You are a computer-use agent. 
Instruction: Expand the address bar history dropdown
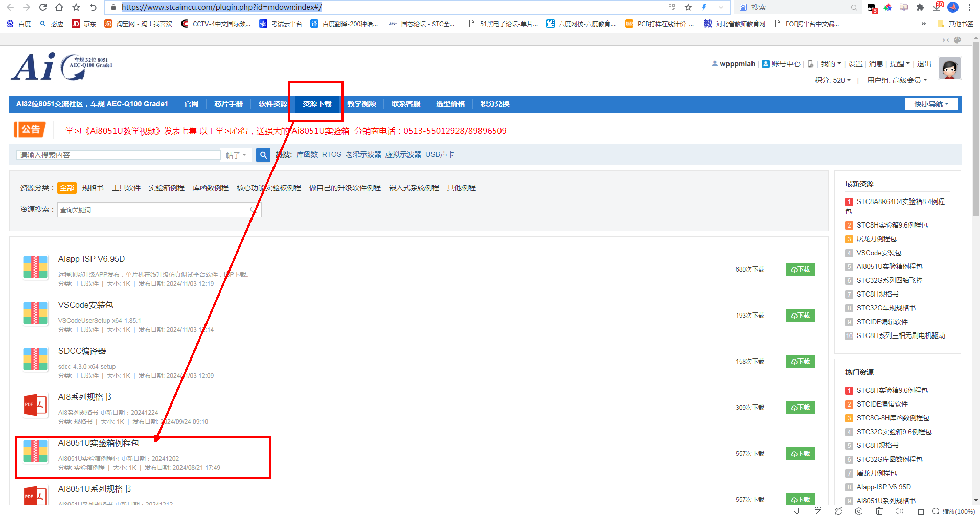click(x=721, y=7)
